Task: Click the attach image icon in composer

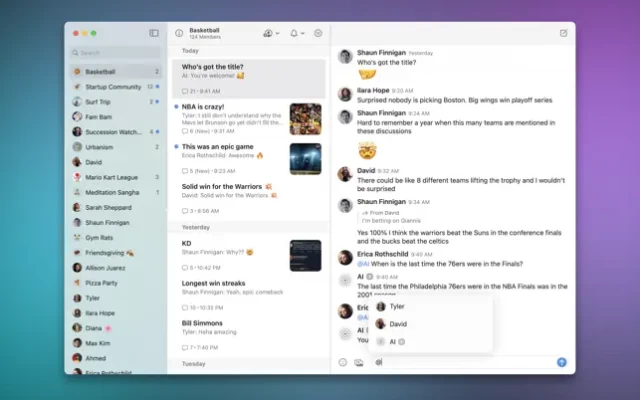Action: (x=358, y=362)
